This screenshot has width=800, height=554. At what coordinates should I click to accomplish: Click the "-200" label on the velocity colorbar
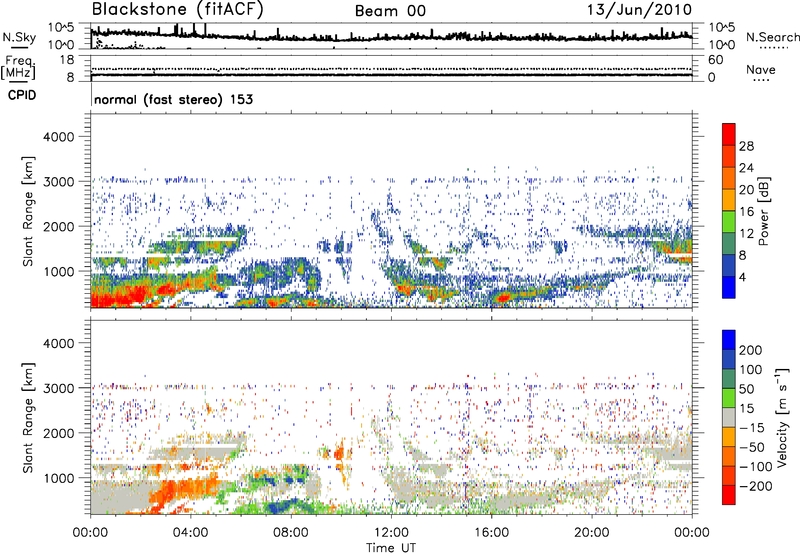756,486
